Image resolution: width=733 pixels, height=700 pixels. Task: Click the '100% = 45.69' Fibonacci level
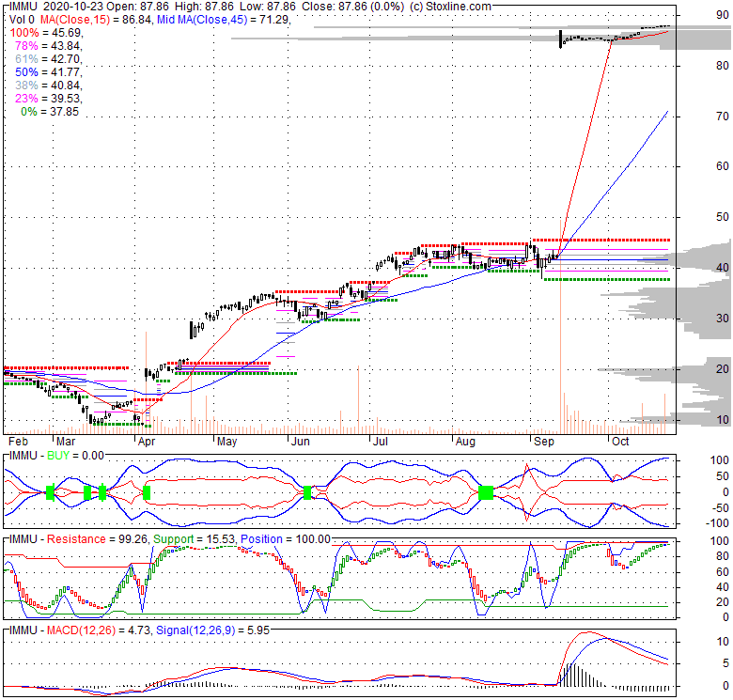click(x=46, y=33)
